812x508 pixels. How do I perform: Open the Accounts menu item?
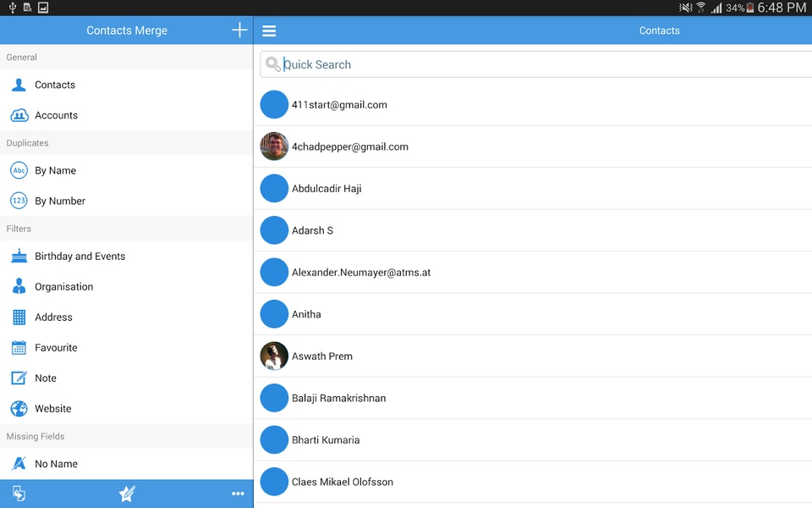pos(126,115)
